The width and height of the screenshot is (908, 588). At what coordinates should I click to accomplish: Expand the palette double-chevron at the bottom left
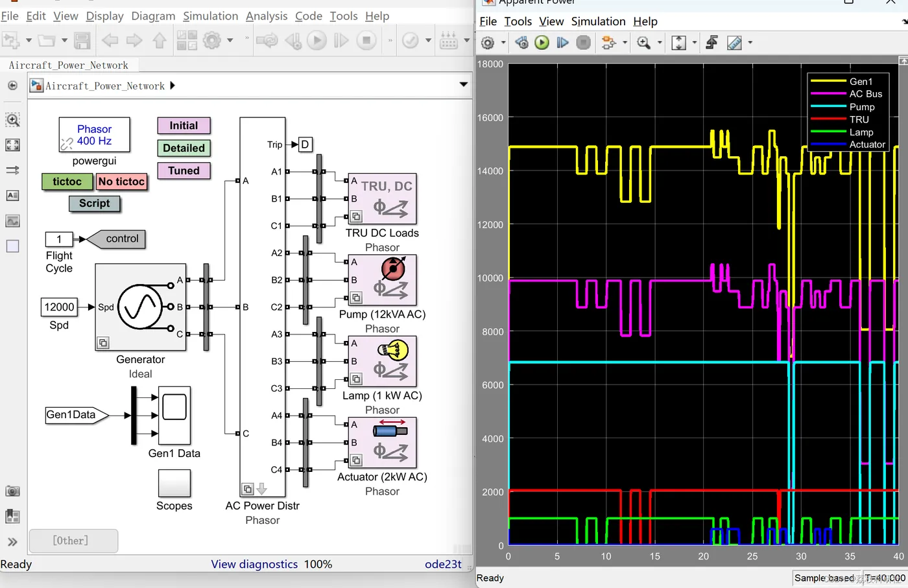click(x=12, y=542)
